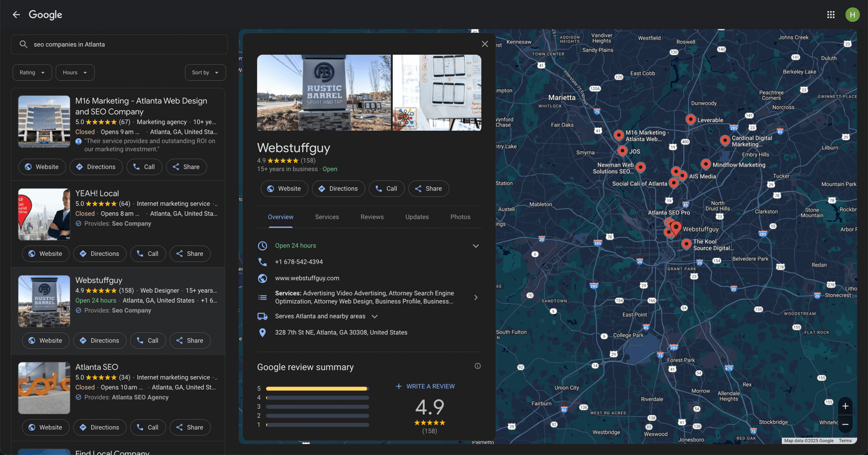The height and width of the screenshot is (455, 868).
Task: Open Website from the Webstuffguy details panel
Action: tap(284, 189)
